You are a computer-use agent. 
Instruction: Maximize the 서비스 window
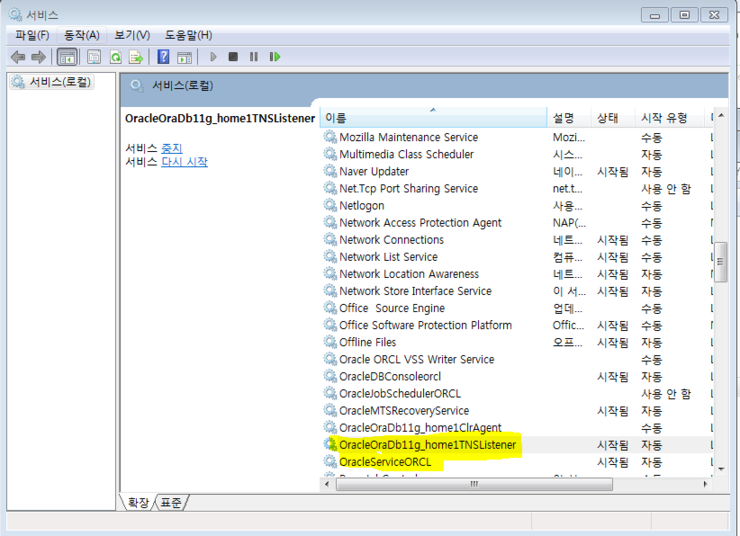coord(684,15)
